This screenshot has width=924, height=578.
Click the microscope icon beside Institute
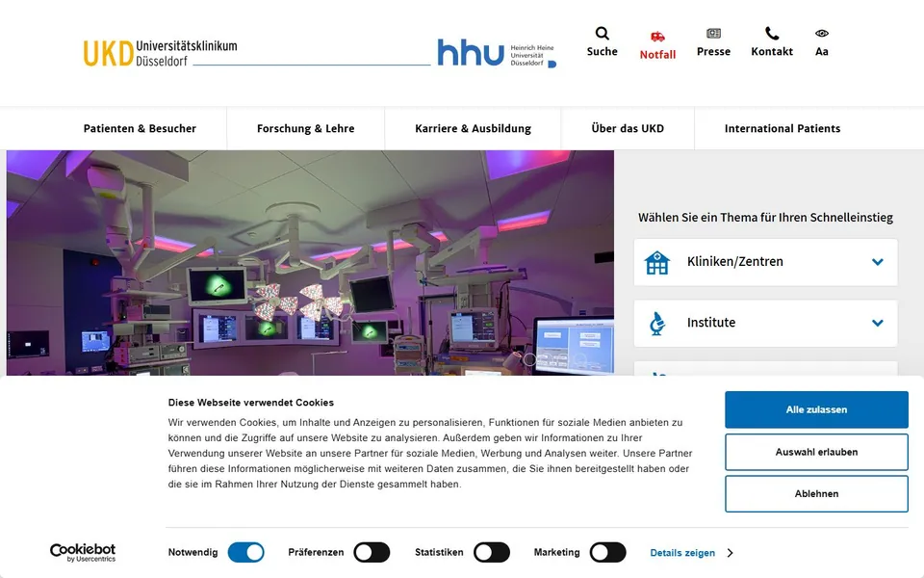(x=657, y=324)
